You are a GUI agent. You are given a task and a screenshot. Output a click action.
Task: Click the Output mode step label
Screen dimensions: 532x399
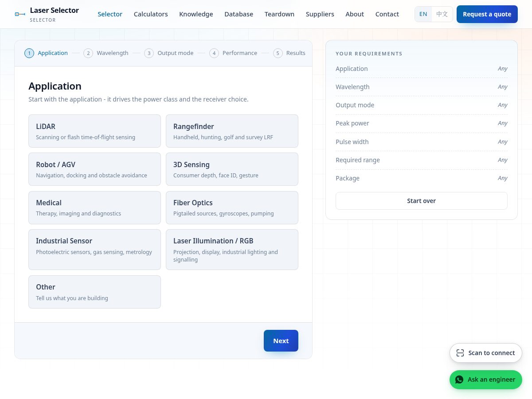click(176, 53)
